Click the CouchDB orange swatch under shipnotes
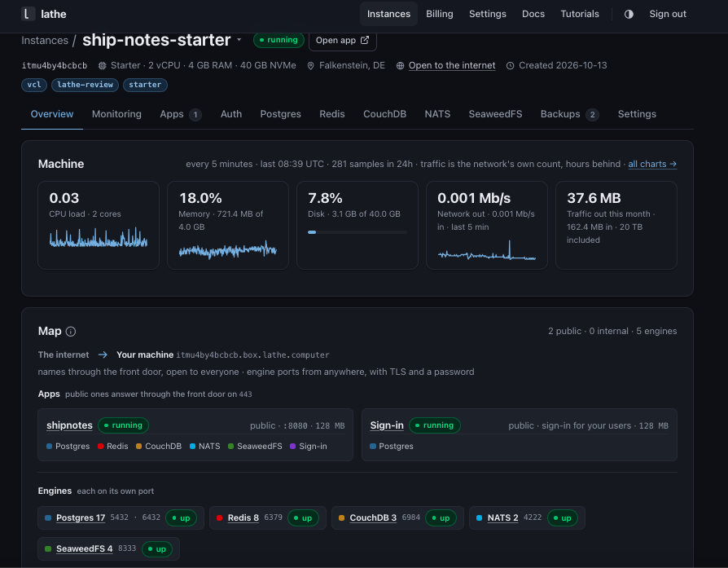This screenshot has height=568, width=728. pyautogui.click(x=138, y=447)
